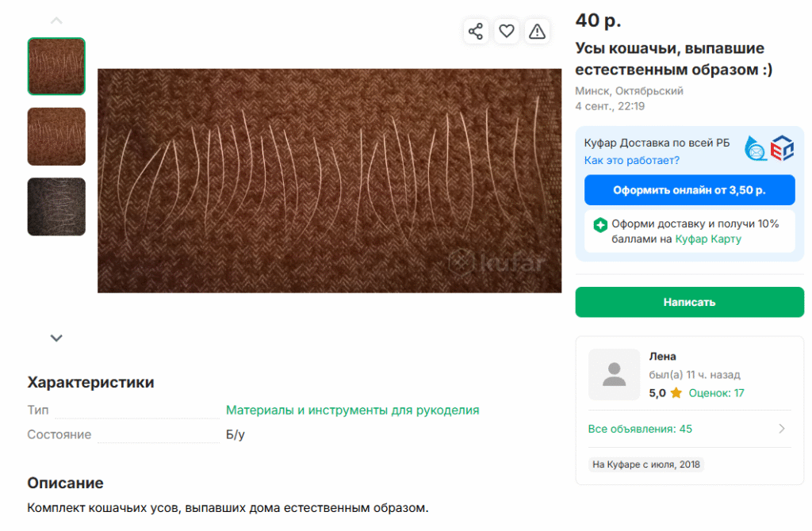The height and width of the screenshot is (531, 812).
Task: Select the first brown whiskers thumbnail
Action: (56, 67)
